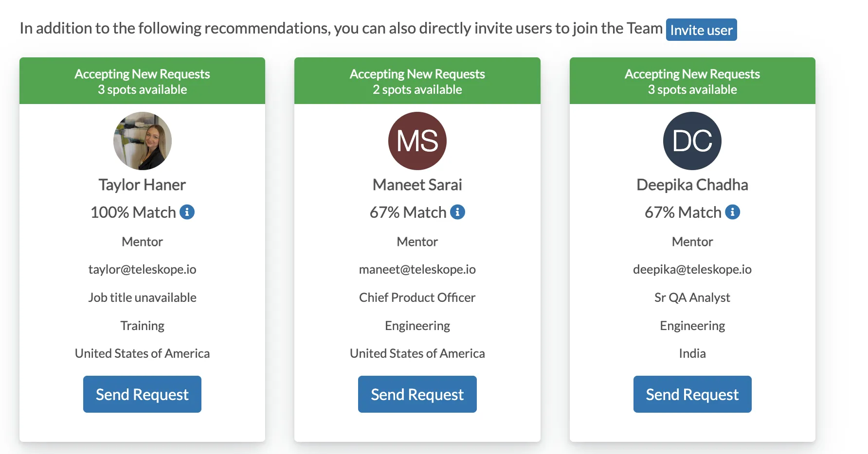Click the maneet@teleskope.io email address
868x454 pixels.
click(x=417, y=269)
